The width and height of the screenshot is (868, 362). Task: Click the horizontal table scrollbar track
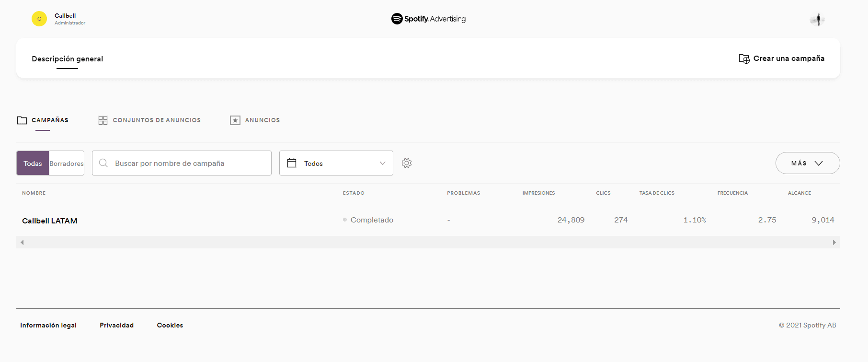click(x=428, y=242)
